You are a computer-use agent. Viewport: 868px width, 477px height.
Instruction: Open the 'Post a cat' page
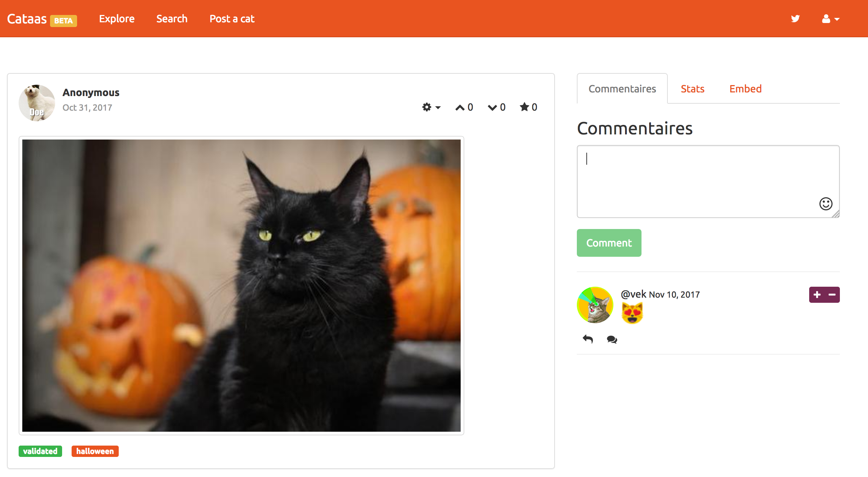[232, 19]
